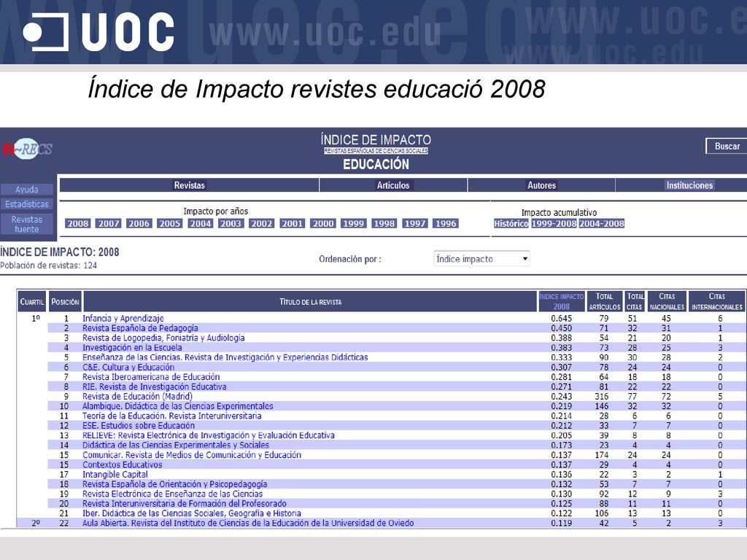Click 'Población de revistas: 124' text
Image resolution: width=747 pixels, height=560 pixels.
[49, 265]
